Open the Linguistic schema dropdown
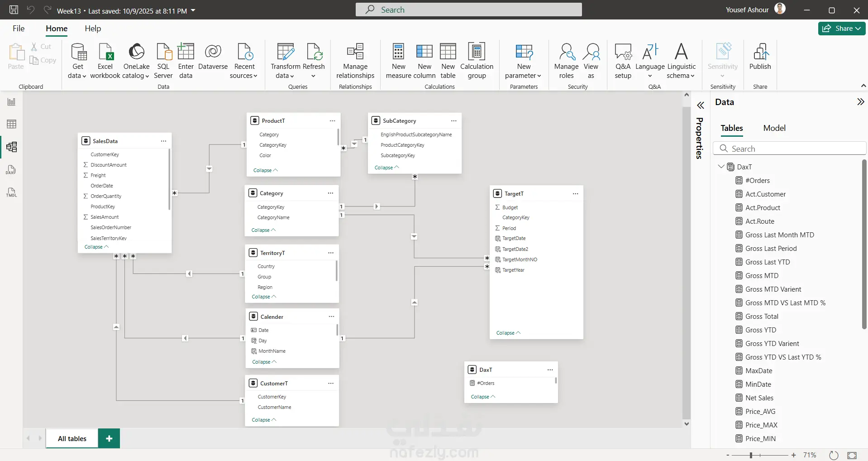The height and width of the screenshot is (461, 868). coord(681,61)
